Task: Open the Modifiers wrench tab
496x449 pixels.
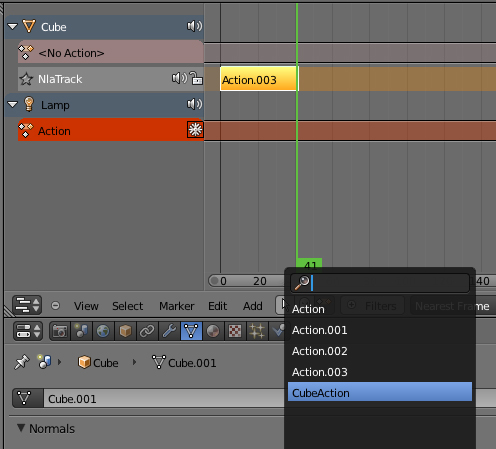Action: [169, 331]
